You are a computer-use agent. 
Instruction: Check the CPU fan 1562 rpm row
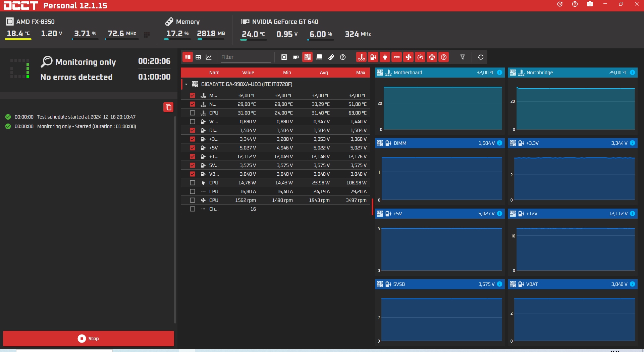coord(193,200)
